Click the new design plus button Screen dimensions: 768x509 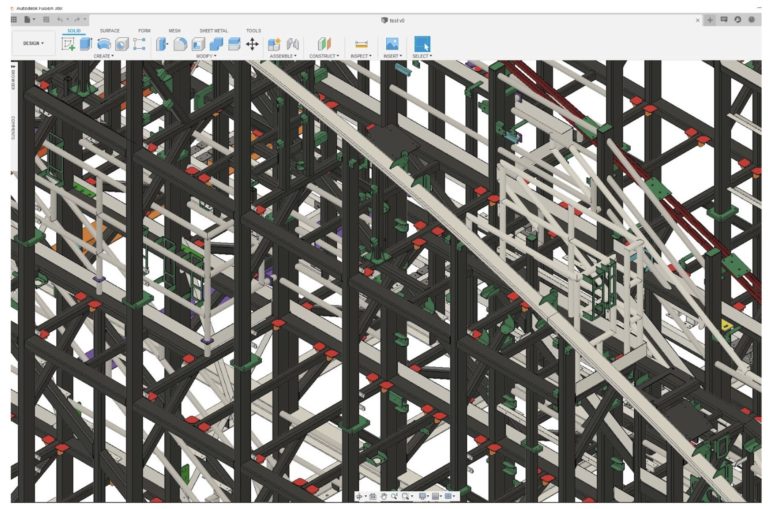coord(710,19)
